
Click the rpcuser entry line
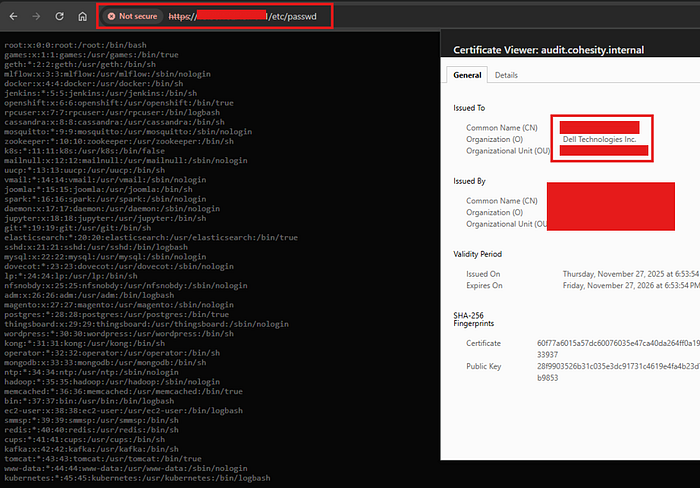coord(112,113)
